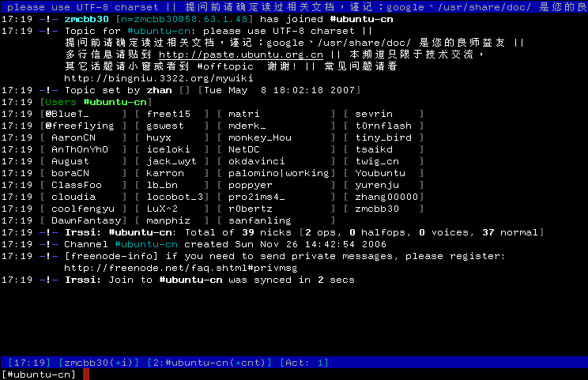Select nick sanfanling in user list
The height and width of the screenshot is (380, 588).
pos(260,220)
